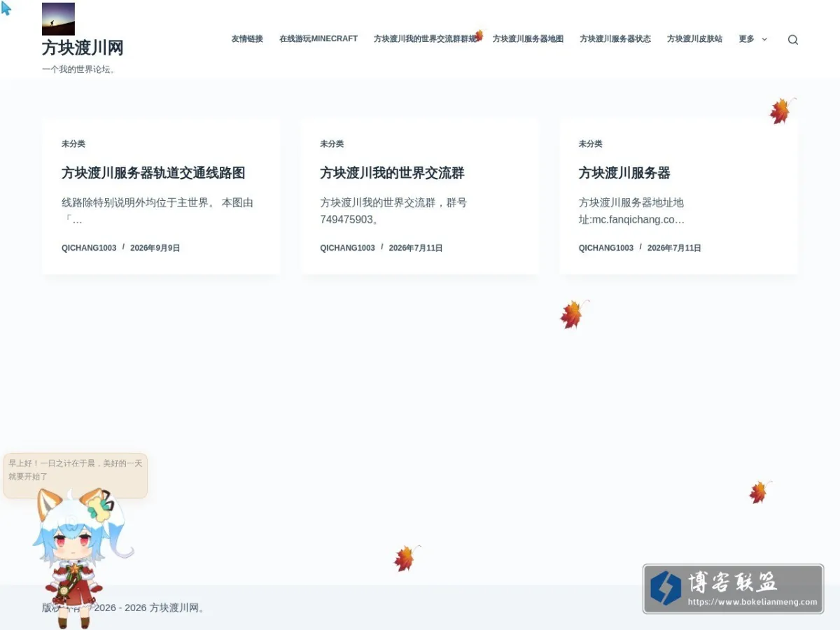Click the site logo thumbnail image
The image size is (840, 630).
(x=58, y=19)
